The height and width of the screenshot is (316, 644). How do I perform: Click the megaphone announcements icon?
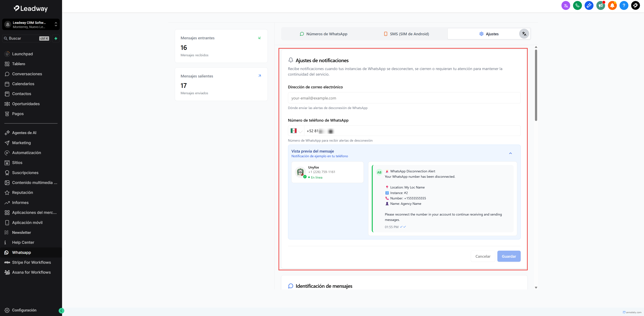click(x=601, y=6)
